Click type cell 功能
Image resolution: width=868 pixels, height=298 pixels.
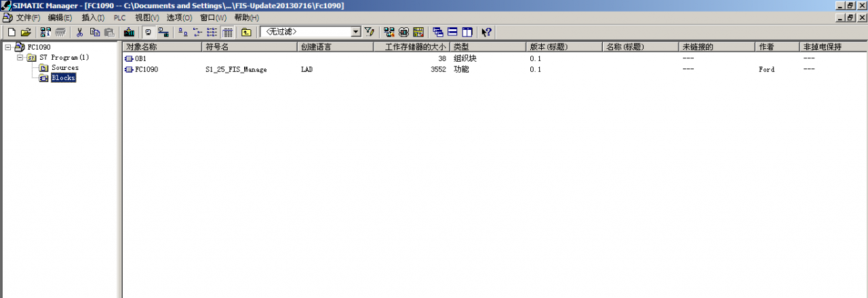click(x=461, y=69)
